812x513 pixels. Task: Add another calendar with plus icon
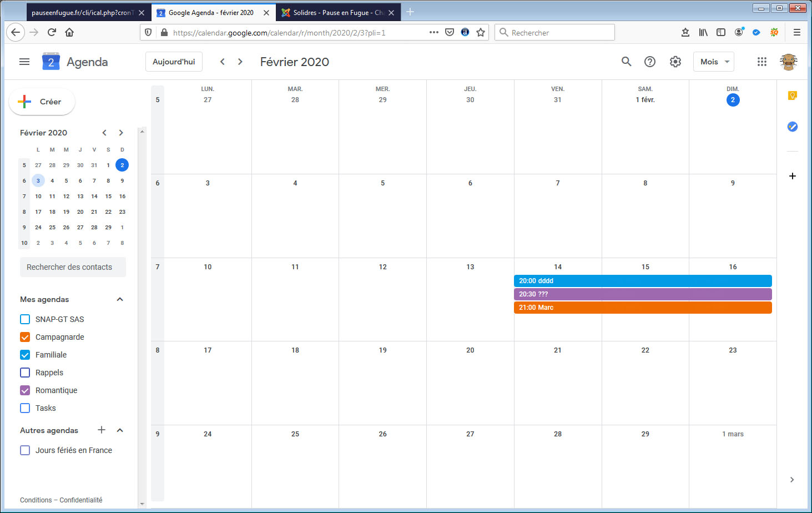[102, 430]
